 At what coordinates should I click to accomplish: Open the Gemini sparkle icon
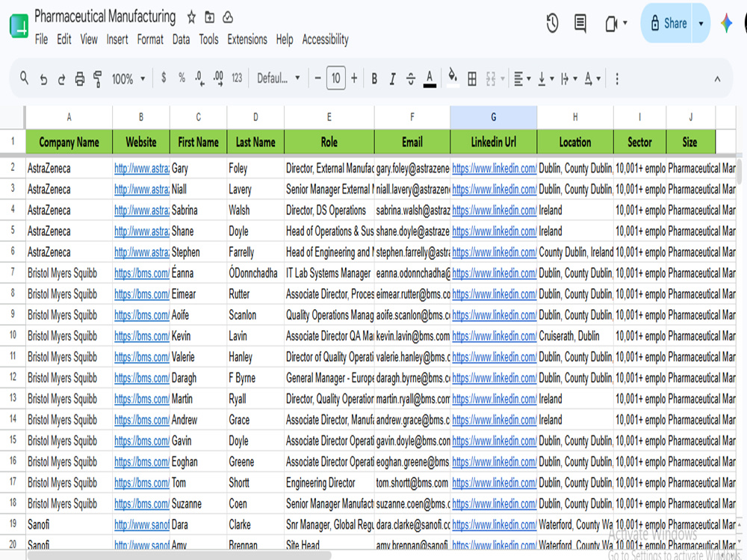click(727, 23)
